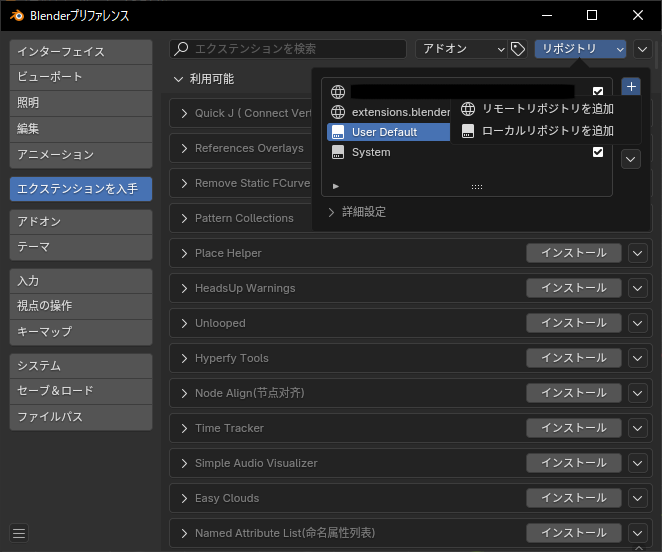
Task: Install the Unlooped extension
Action: coord(574,324)
